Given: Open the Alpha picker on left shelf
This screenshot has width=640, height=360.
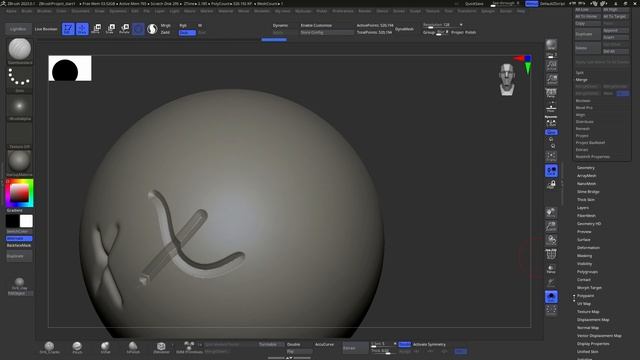Looking at the screenshot, I should [x=19, y=107].
